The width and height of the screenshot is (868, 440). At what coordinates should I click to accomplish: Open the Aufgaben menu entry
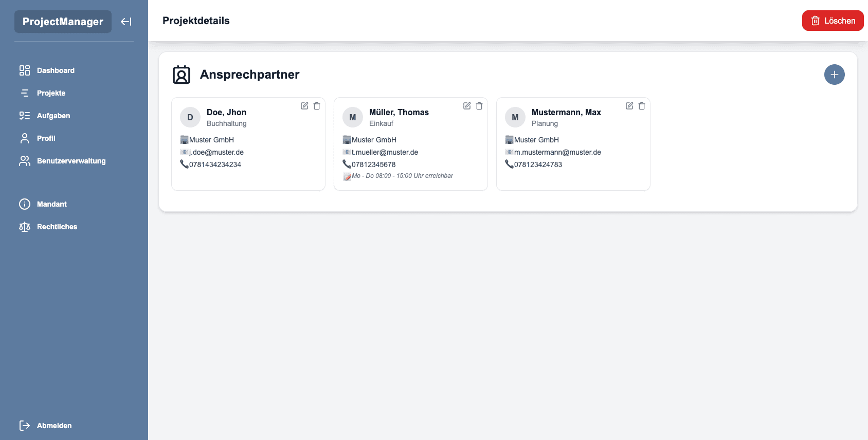[53, 116]
